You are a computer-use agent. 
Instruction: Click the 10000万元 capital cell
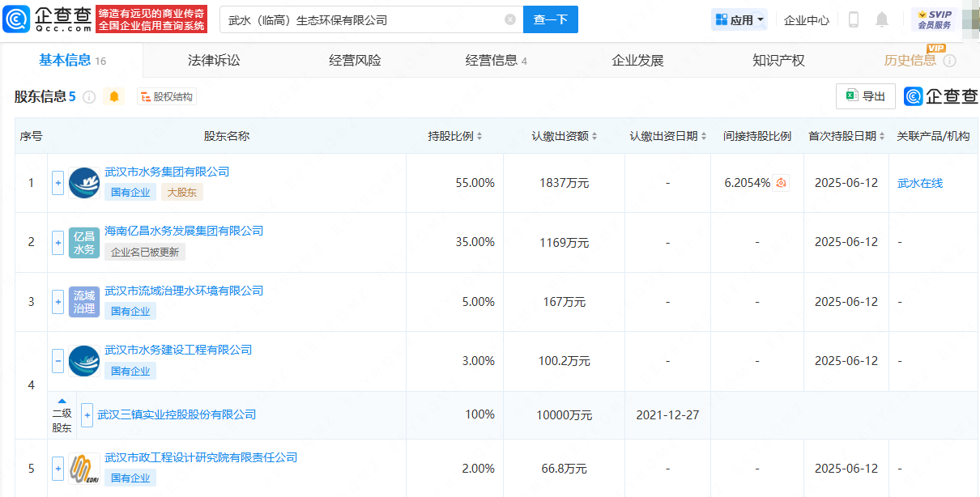(564, 414)
